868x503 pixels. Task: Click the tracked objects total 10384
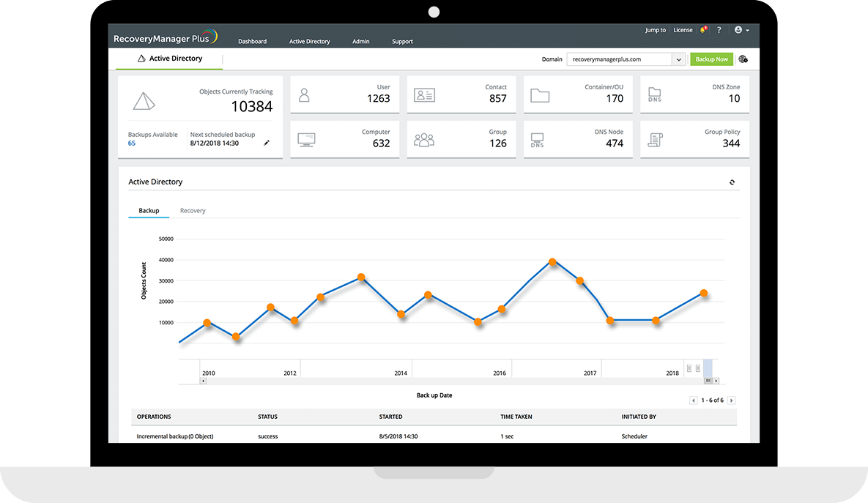252,106
